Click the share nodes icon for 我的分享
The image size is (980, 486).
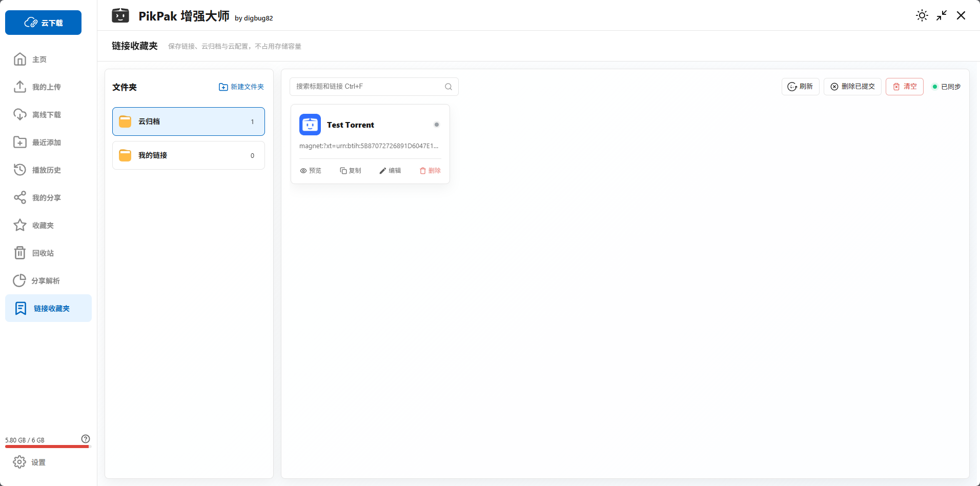point(20,197)
